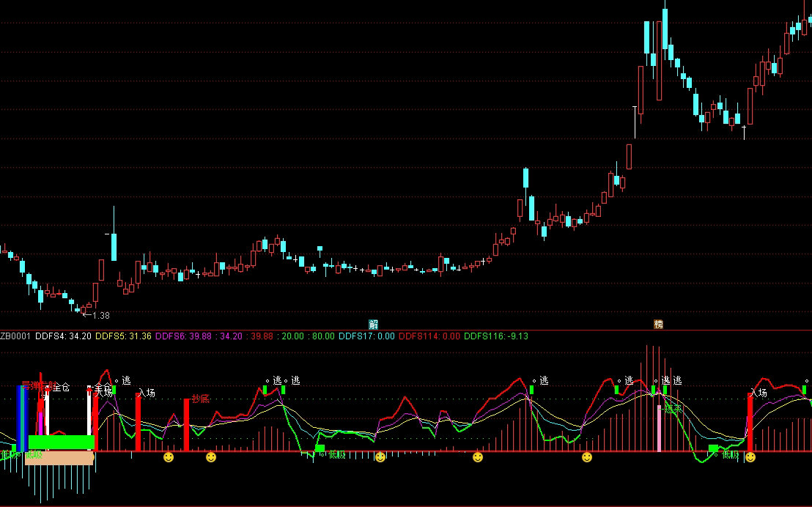
Task: Select the rightmost 入场 entry signal label
Action: pos(759,393)
